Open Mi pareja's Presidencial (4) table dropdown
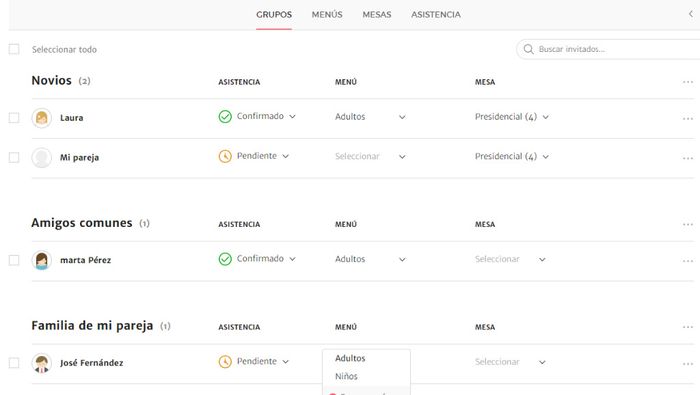Screen dimensions: 700x395 click(x=512, y=157)
